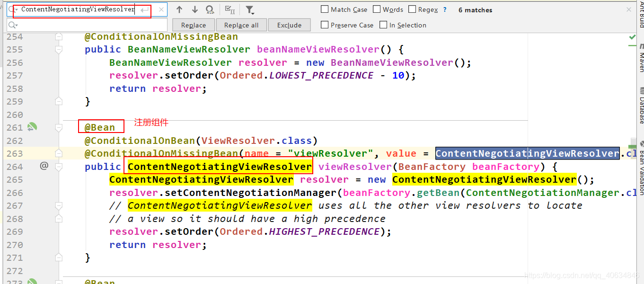Click the Exclude button
This screenshot has height=284, width=644.
[x=290, y=25]
